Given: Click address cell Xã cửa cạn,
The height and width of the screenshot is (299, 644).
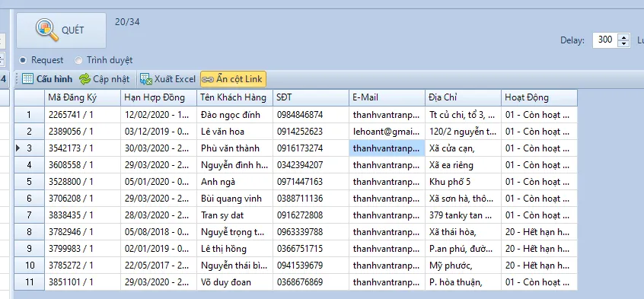Looking at the screenshot, I should pyautogui.click(x=464, y=148).
